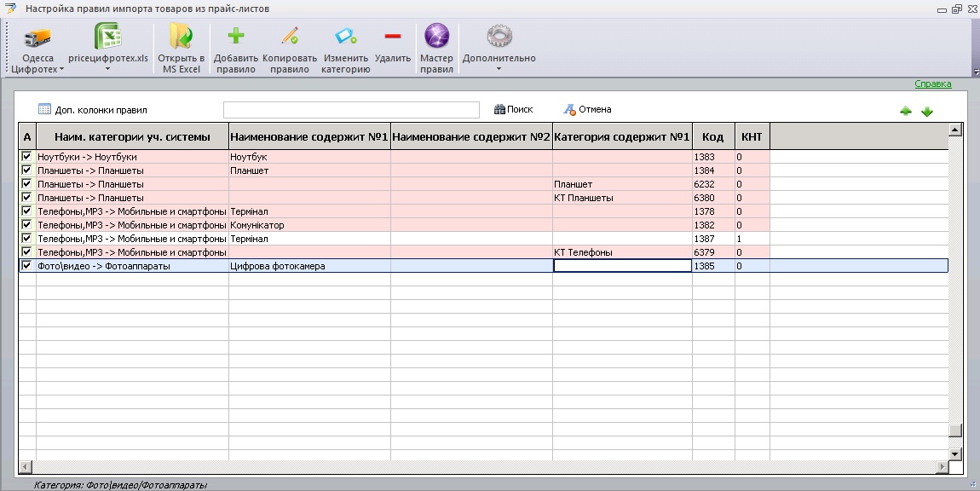Image resolution: width=980 pixels, height=491 pixels.
Task: Open the Одесса Цифротех supplier button
Action: 37,49
